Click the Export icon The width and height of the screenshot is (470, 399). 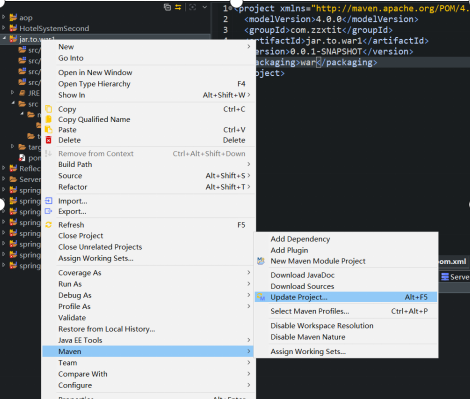pos(49,211)
